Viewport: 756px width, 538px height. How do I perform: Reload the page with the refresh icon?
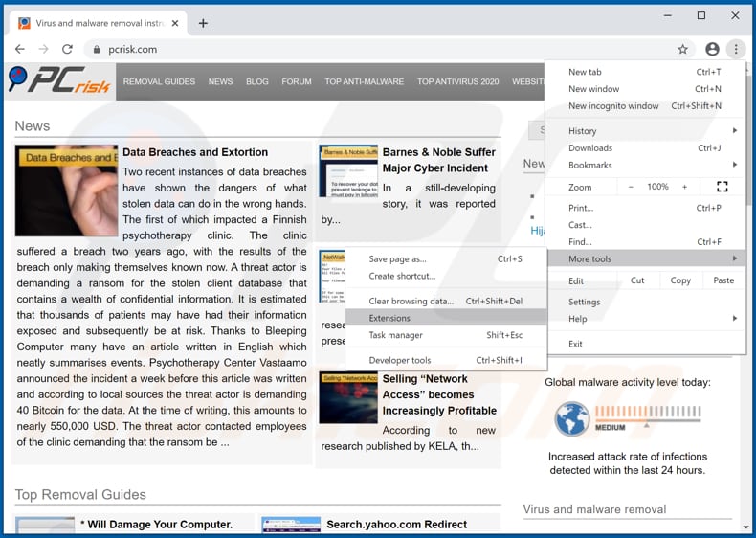[67, 49]
